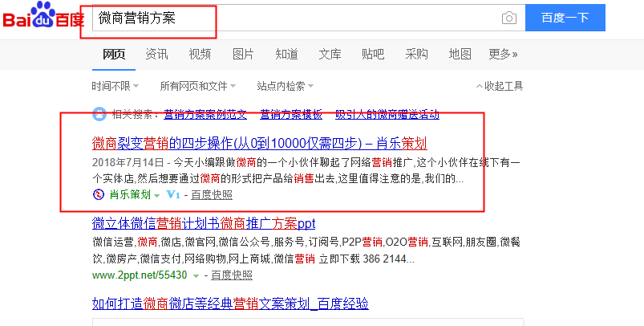
Task: Open 微立体微信营销计划书 ppt result
Action: point(204,222)
